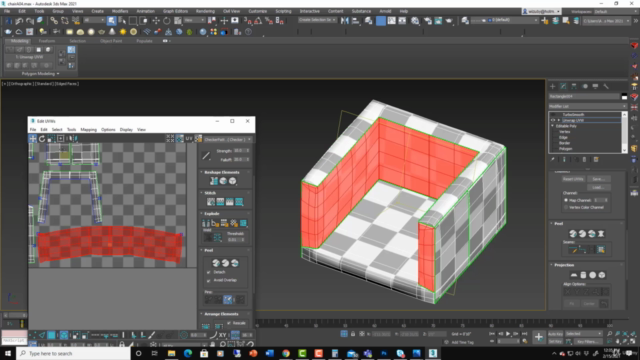Click the highlighted Pin tool icon
This screenshot has height=360, width=640.
pyautogui.click(x=227, y=300)
